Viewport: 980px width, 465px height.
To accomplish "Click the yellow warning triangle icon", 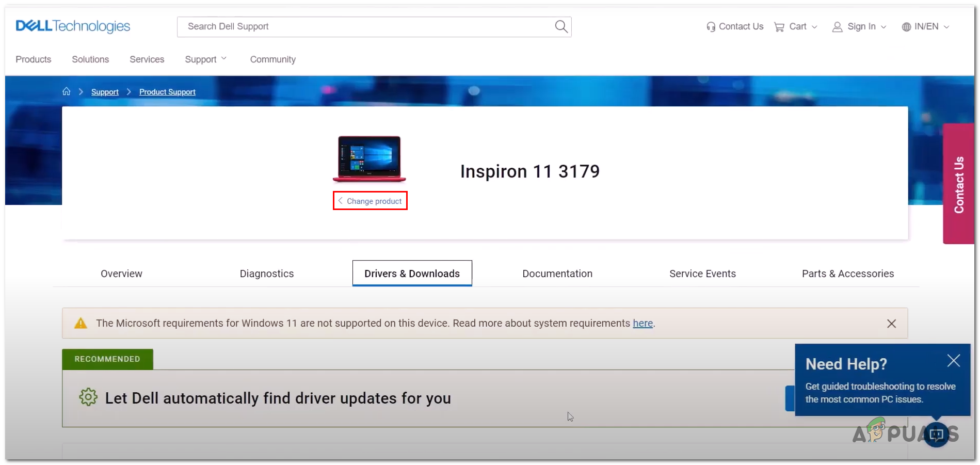I will tap(81, 323).
